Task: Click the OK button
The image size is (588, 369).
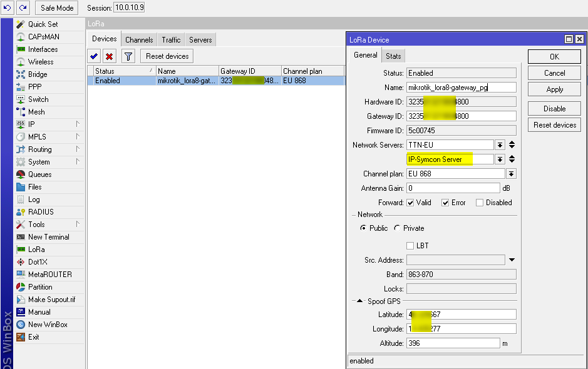Action: tap(554, 56)
